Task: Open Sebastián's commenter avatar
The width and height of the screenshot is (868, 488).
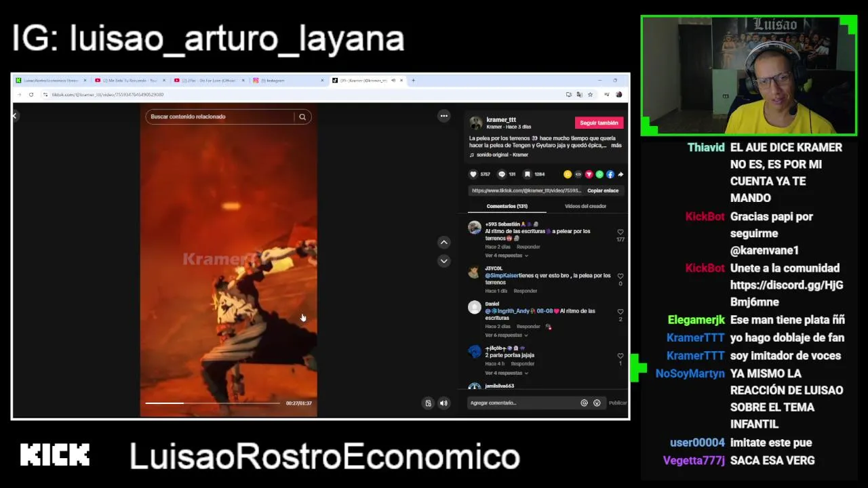Action: [x=475, y=228]
